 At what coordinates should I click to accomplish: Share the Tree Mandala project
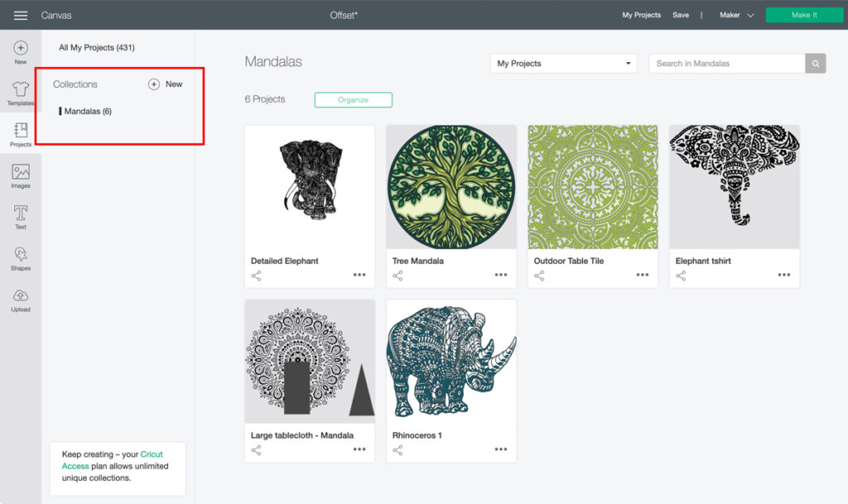(x=398, y=276)
